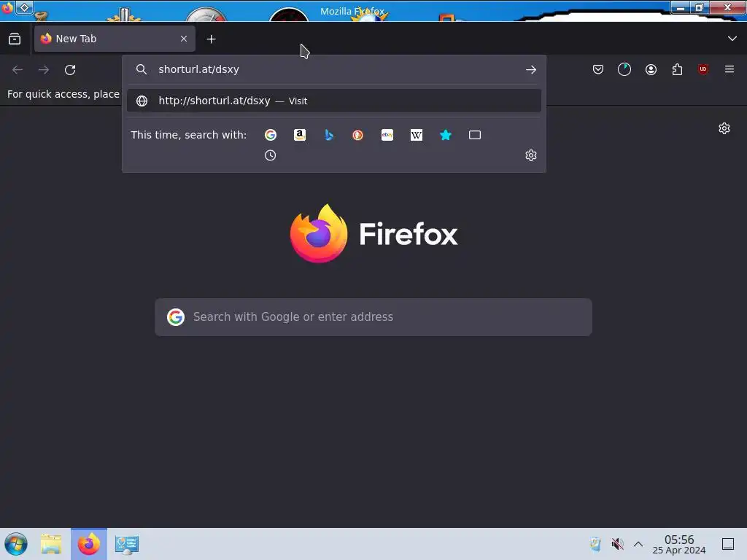Open search settings gear in urlbar dropdown

531,155
